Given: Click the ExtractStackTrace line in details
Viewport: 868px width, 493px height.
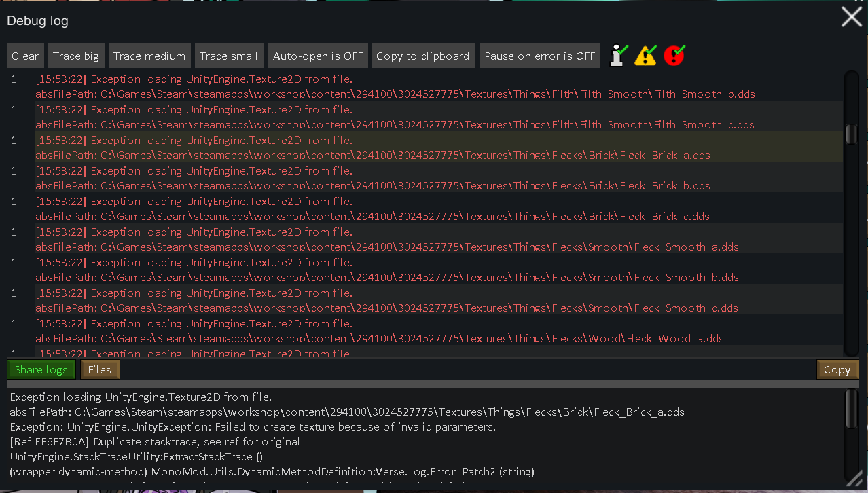Looking at the screenshot, I should (137, 456).
